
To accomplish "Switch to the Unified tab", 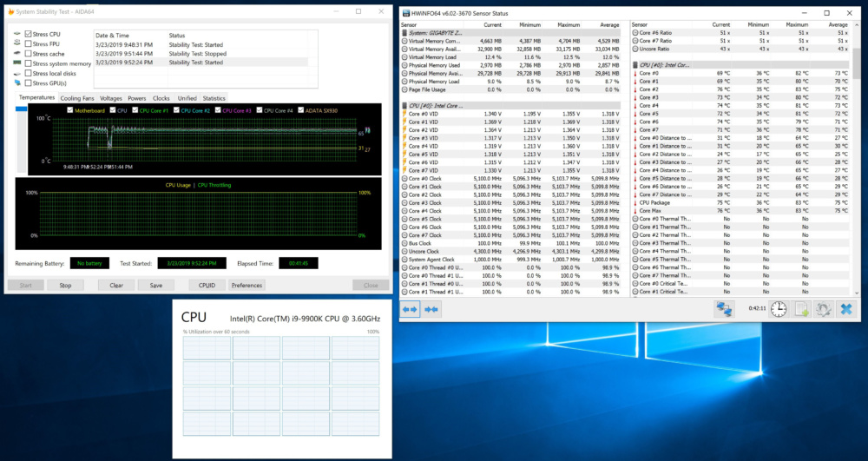I will point(187,98).
